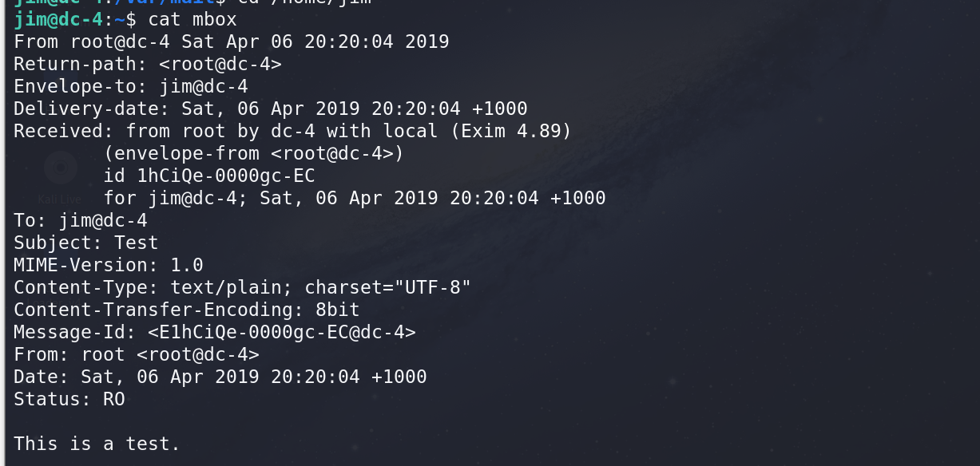Click the Message-Id header value

click(282, 332)
